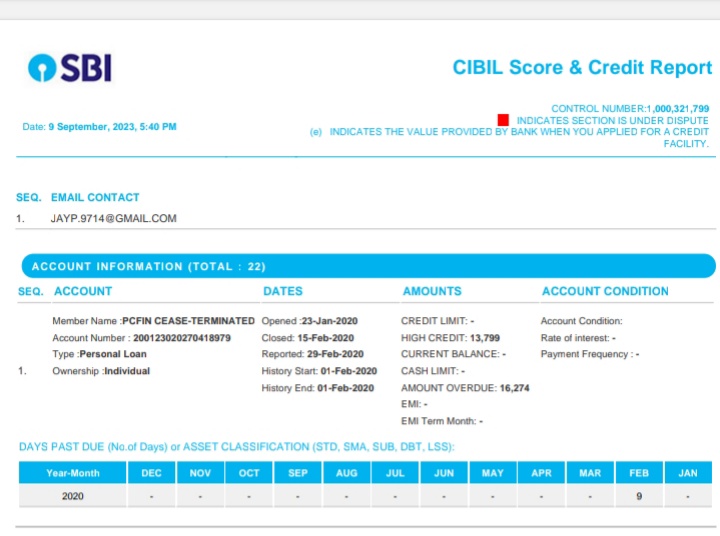
Task: Click the ACCOUNT INFORMATION (TOTAL : 22) banner
Action: pos(148,267)
